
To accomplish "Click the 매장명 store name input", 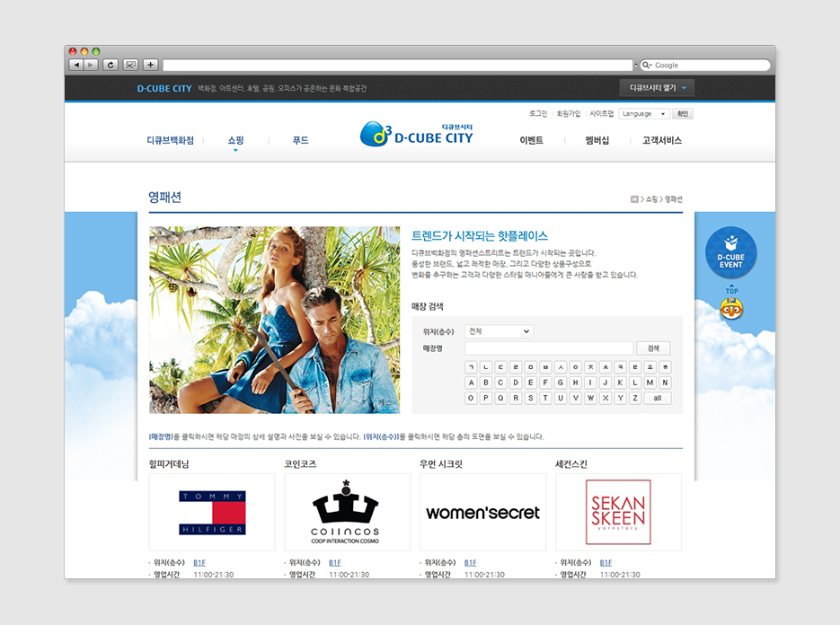I will point(549,348).
